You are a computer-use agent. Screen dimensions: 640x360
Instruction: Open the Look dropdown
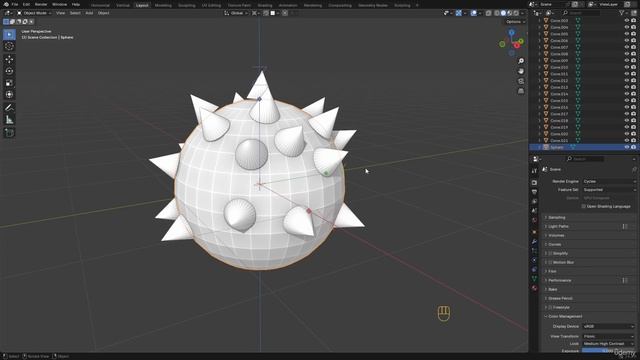click(x=609, y=344)
